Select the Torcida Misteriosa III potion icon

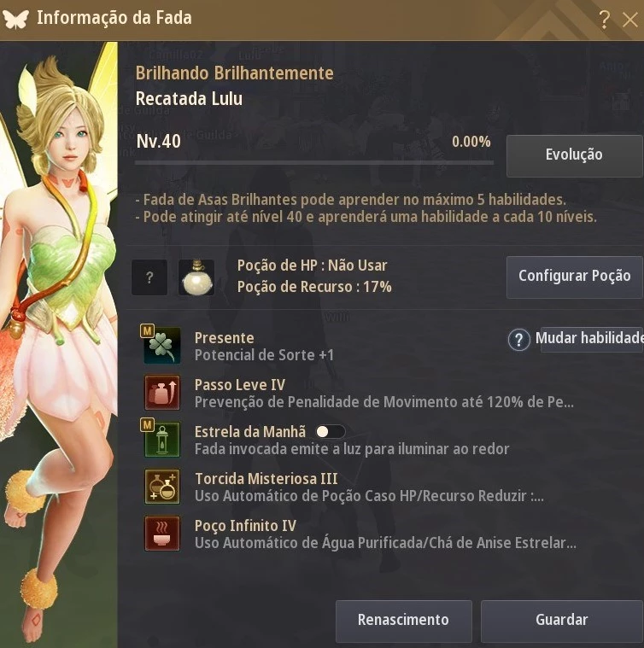tap(162, 487)
